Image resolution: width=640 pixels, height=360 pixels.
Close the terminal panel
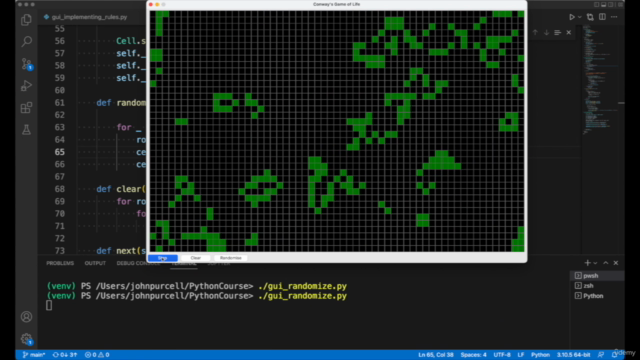(616, 263)
